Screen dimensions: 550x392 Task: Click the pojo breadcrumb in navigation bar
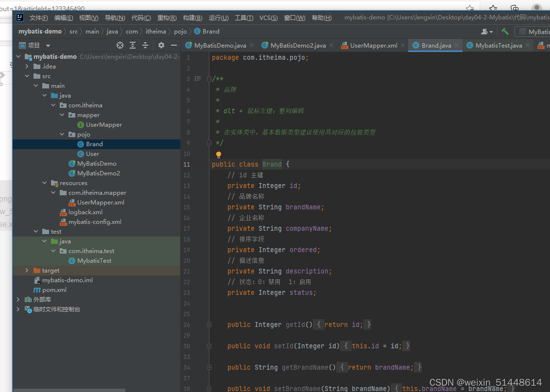click(180, 32)
